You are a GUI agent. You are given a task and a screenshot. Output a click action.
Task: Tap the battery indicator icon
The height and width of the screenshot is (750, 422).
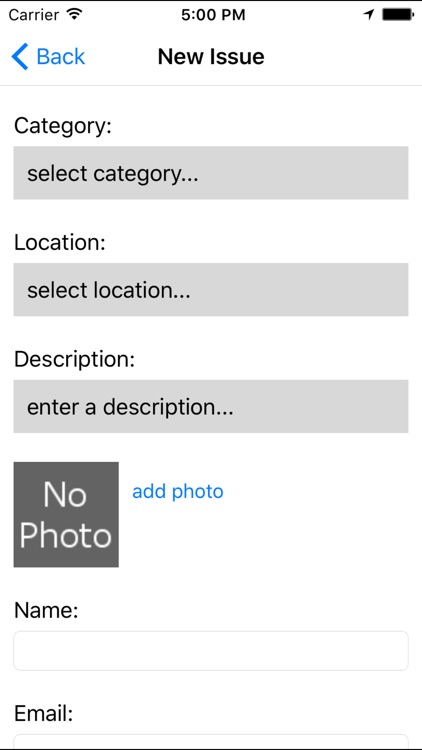(398, 15)
